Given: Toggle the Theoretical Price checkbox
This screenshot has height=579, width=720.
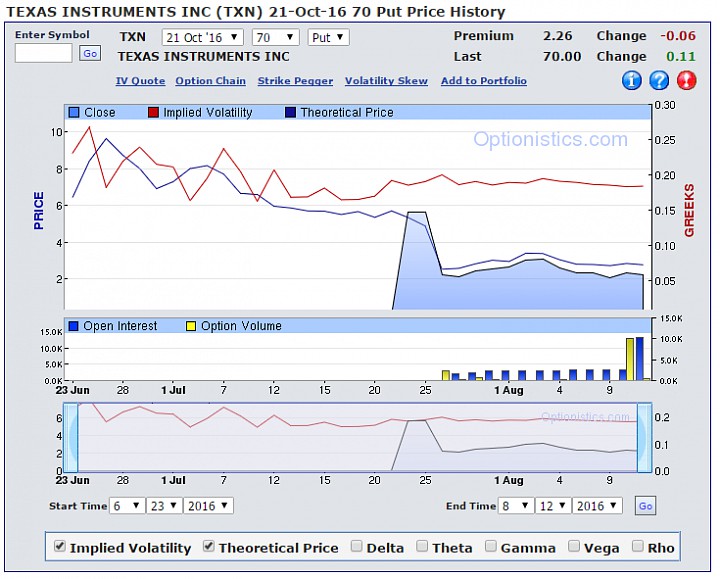Looking at the screenshot, I should coord(209,546).
